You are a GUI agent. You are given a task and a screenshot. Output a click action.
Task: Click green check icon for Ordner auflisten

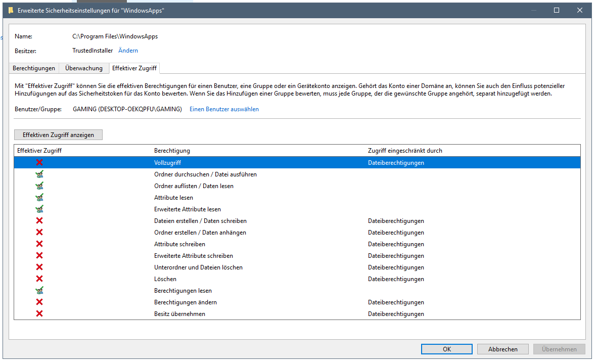tap(39, 186)
